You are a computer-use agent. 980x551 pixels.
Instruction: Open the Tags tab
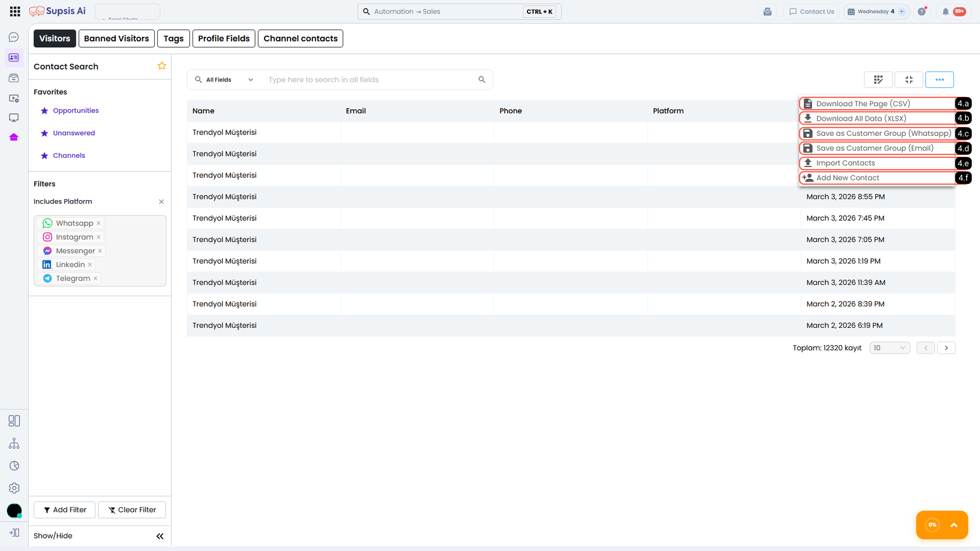174,38
